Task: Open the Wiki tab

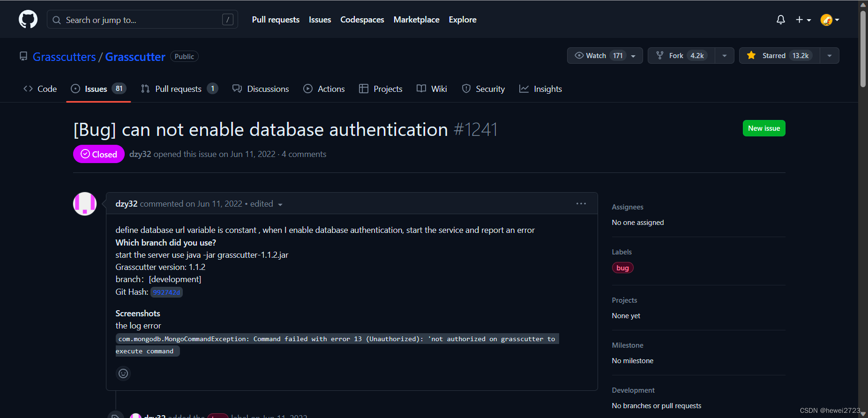Action: coord(432,89)
